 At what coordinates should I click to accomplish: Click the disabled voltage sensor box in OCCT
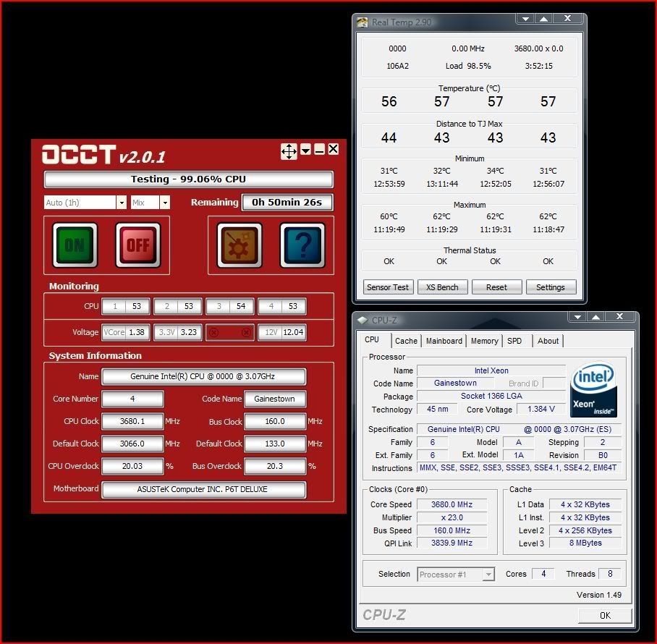click(x=230, y=332)
